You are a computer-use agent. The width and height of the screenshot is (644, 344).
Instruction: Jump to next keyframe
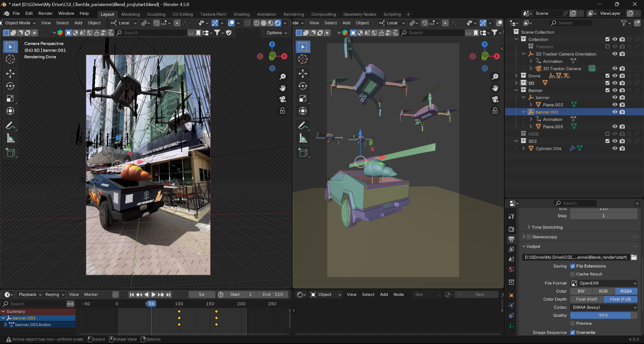[x=161, y=295]
